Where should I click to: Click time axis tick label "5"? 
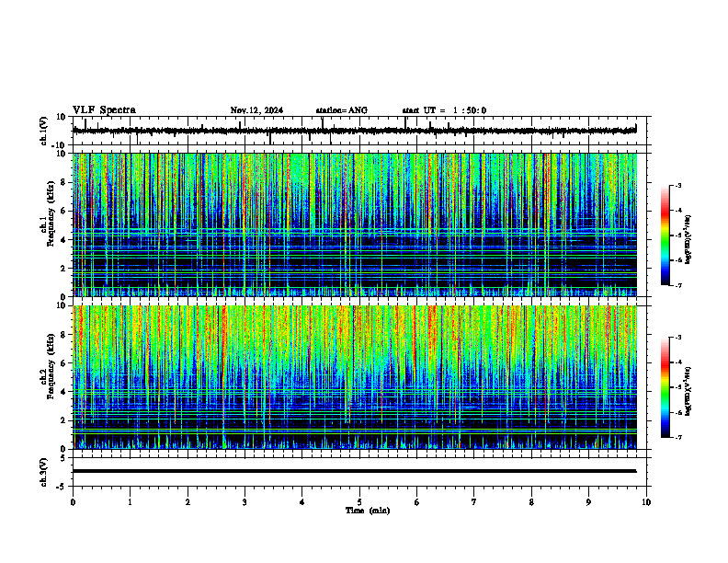coord(359,502)
